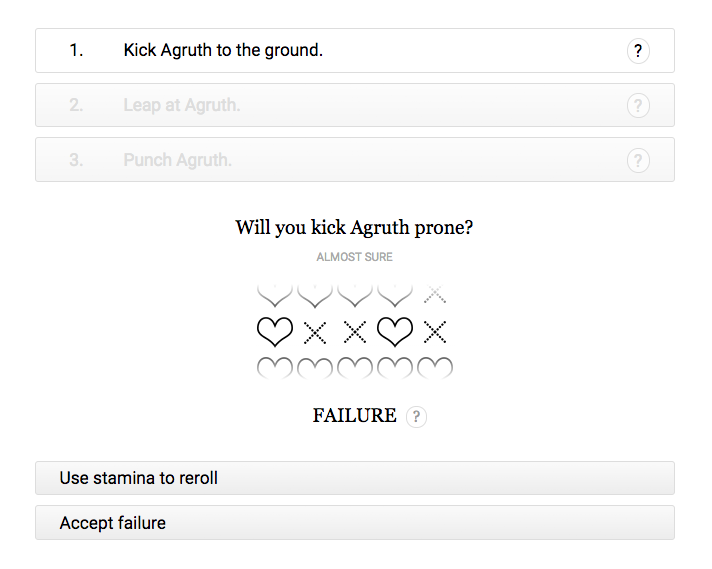Pick the "Punch Agruth." option
This screenshot has width=712, height=569.
178,160
